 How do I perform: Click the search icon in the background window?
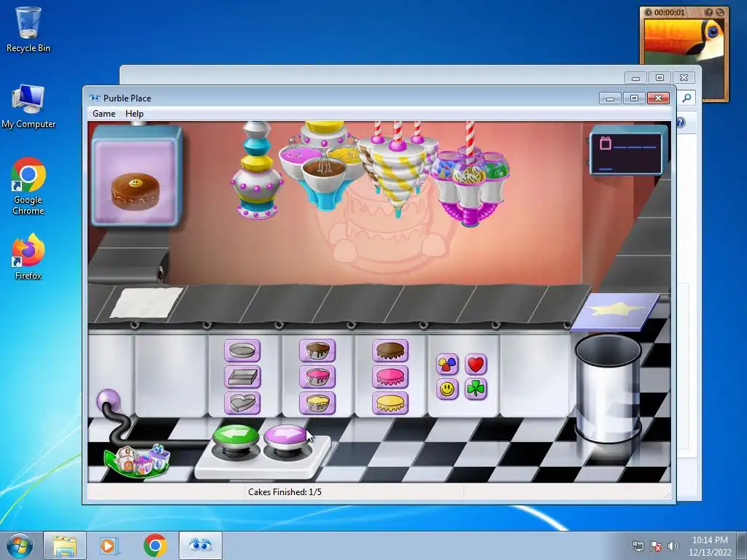click(x=686, y=98)
